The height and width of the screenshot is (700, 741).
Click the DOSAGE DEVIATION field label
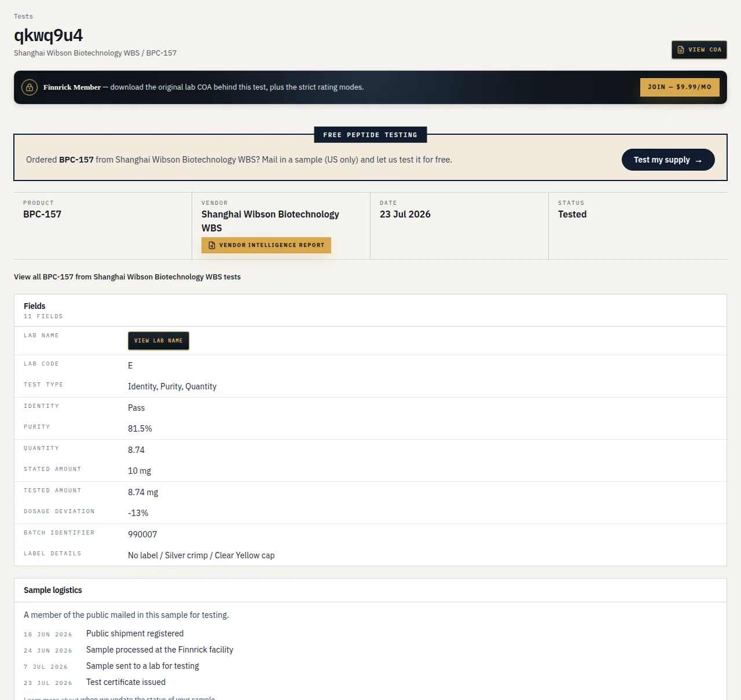point(59,511)
